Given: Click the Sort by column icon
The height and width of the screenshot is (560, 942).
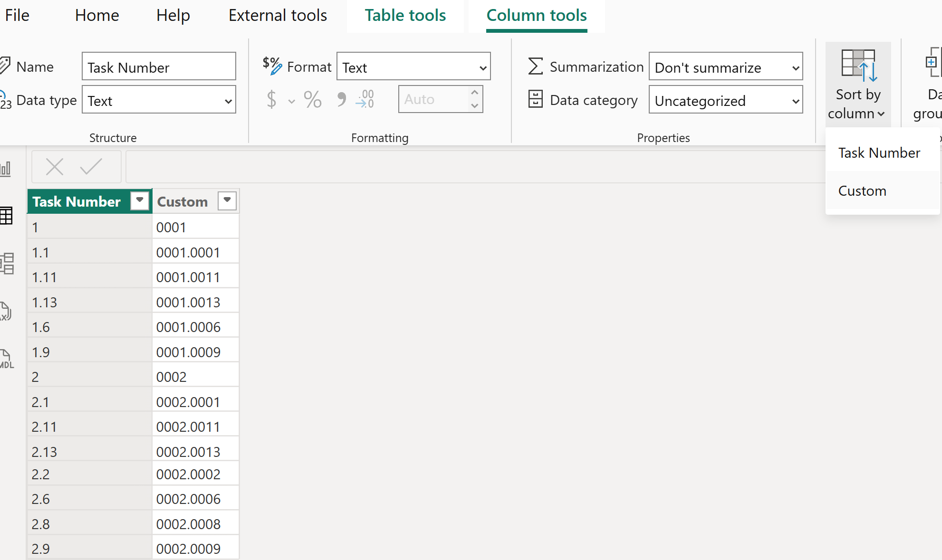Looking at the screenshot, I should click(x=858, y=66).
